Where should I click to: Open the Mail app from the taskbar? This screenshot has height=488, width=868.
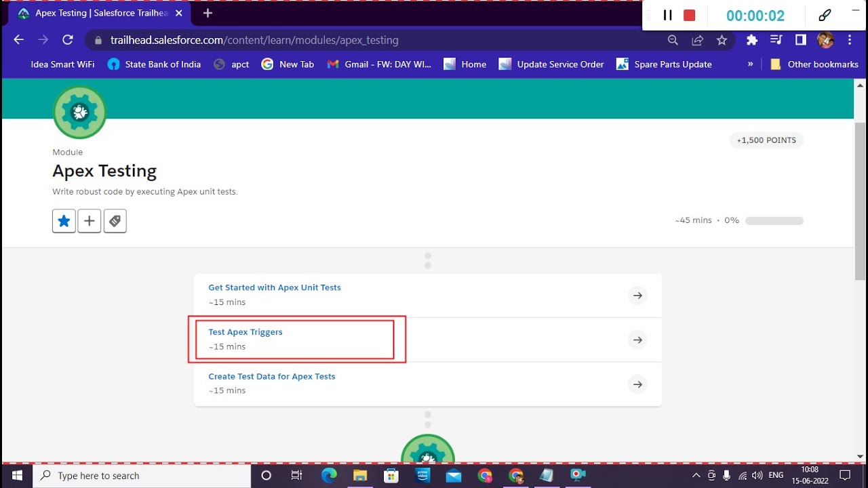tap(454, 476)
